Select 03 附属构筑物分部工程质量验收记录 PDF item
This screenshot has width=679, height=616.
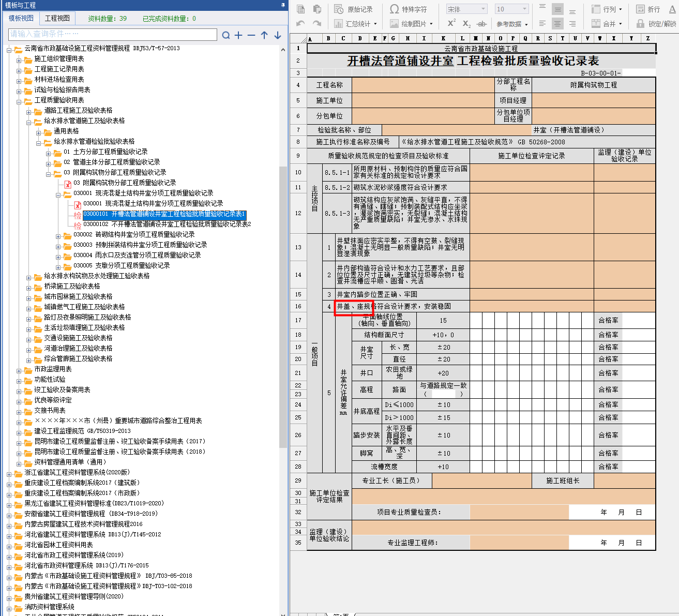point(125,183)
